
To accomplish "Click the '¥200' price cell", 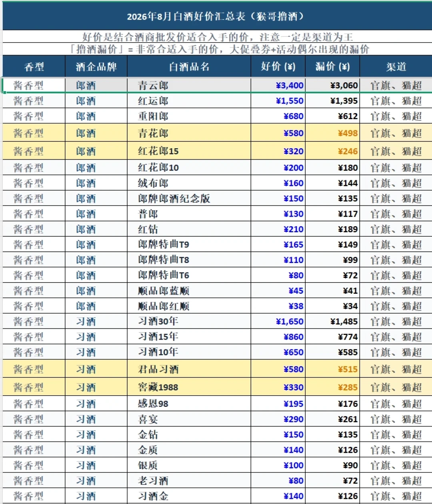I will point(278,167).
